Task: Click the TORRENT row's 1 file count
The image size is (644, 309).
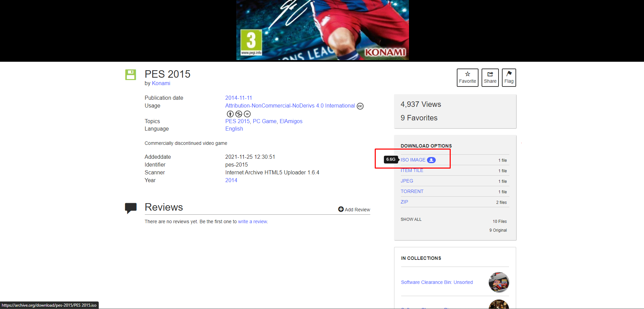Action: (503, 192)
